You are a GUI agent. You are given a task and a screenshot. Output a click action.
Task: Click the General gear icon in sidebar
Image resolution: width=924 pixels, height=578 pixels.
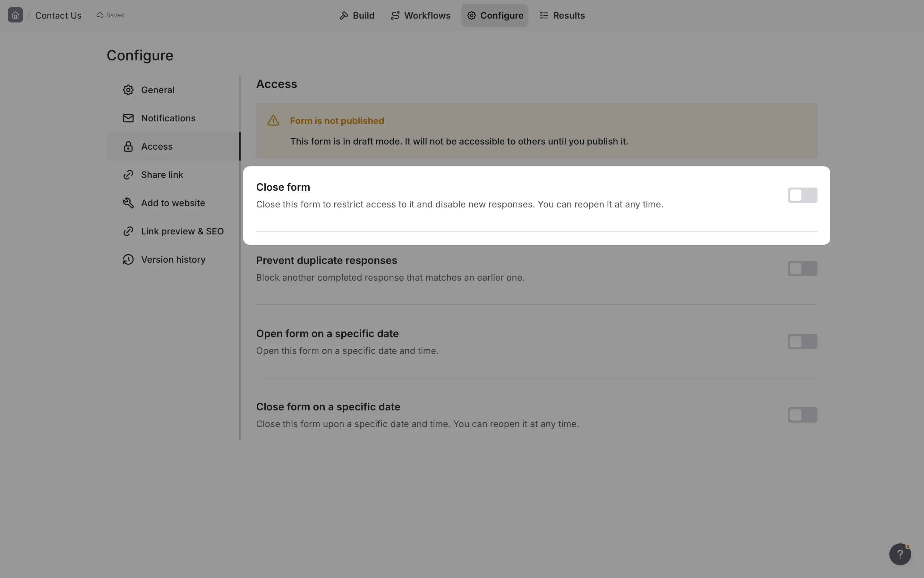[128, 90]
